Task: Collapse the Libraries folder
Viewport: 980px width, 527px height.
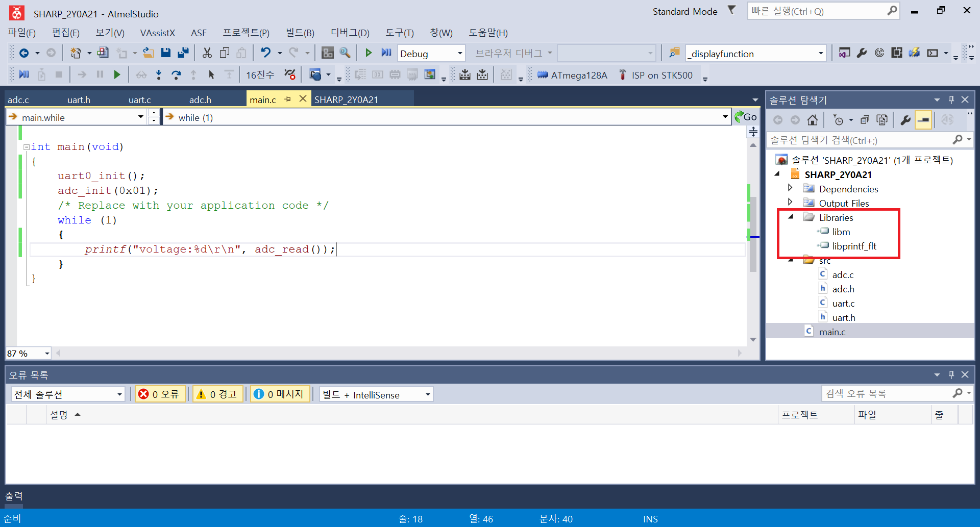Action: click(791, 217)
